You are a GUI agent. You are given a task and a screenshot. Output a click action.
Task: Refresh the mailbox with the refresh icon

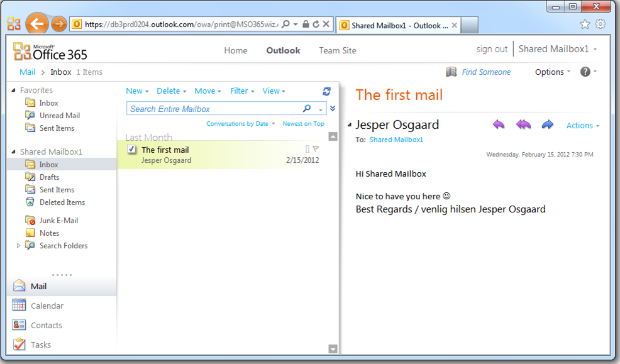click(326, 91)
